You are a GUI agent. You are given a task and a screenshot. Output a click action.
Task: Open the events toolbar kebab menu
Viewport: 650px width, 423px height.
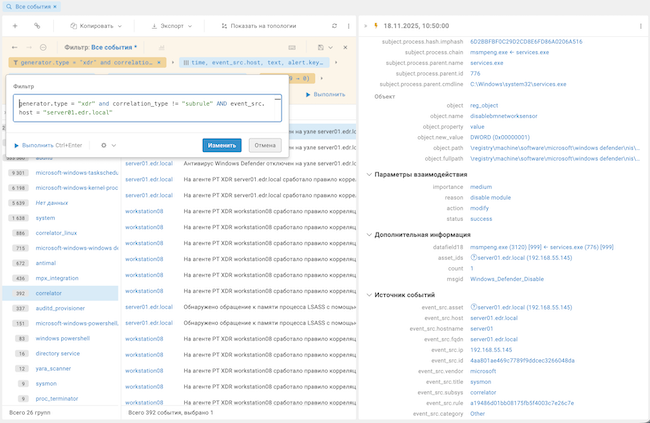point(348,26)
